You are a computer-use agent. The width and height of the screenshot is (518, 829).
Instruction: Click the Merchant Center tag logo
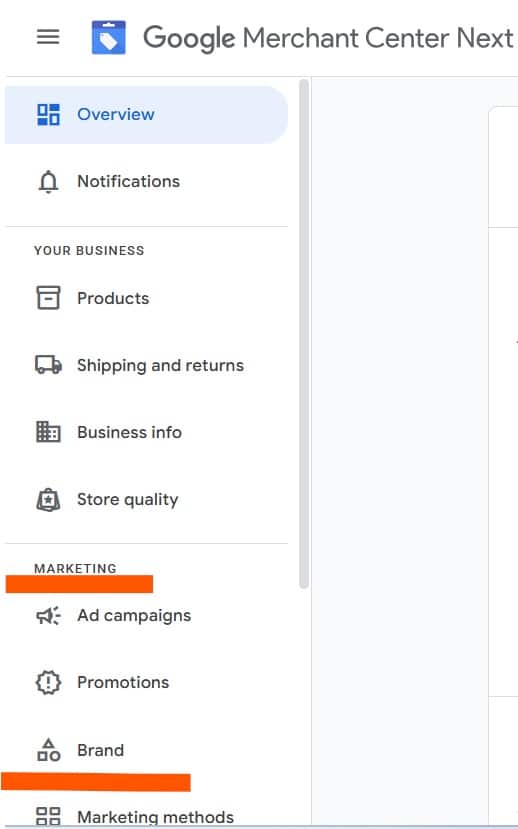[108, 38]
